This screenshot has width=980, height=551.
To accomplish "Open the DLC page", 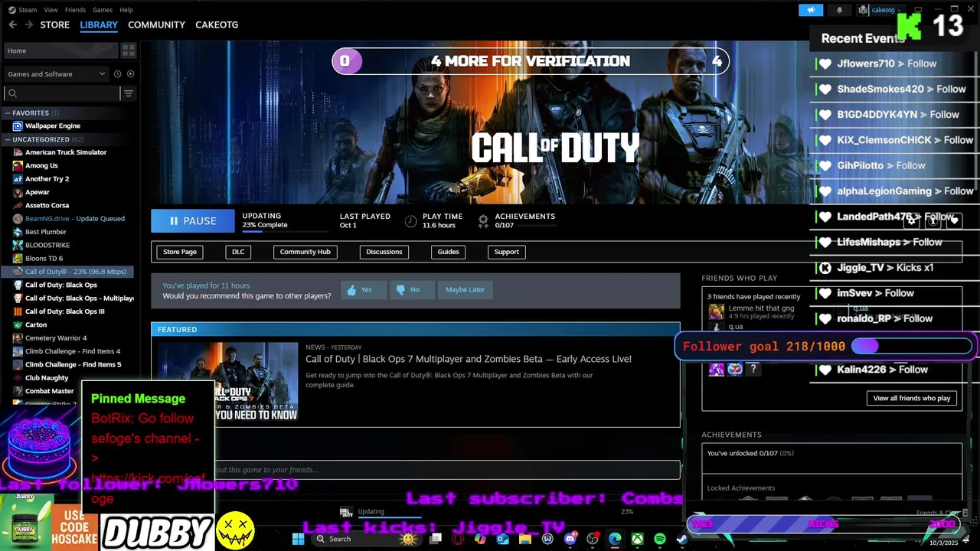I will click(238, 252).
